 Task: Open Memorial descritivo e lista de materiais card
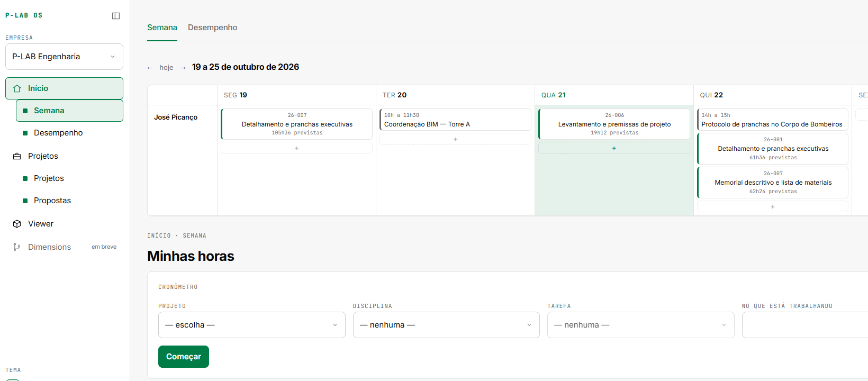(773, 183)
